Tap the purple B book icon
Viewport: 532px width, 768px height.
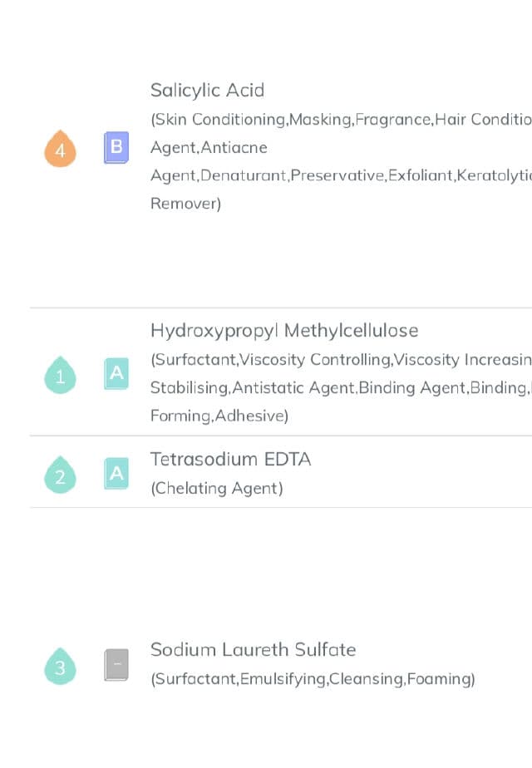click(116, 148)
